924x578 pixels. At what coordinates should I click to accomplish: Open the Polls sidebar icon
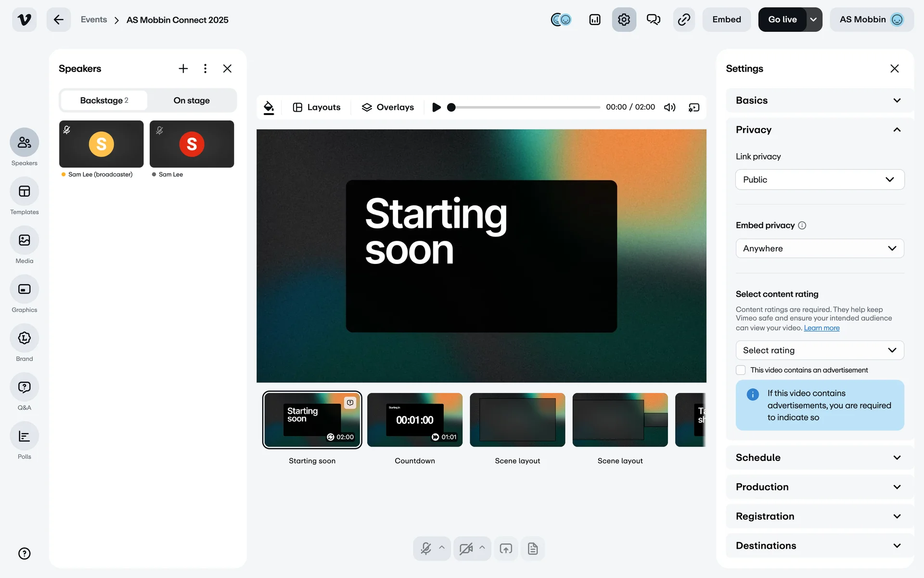click(x=24, y=436)
